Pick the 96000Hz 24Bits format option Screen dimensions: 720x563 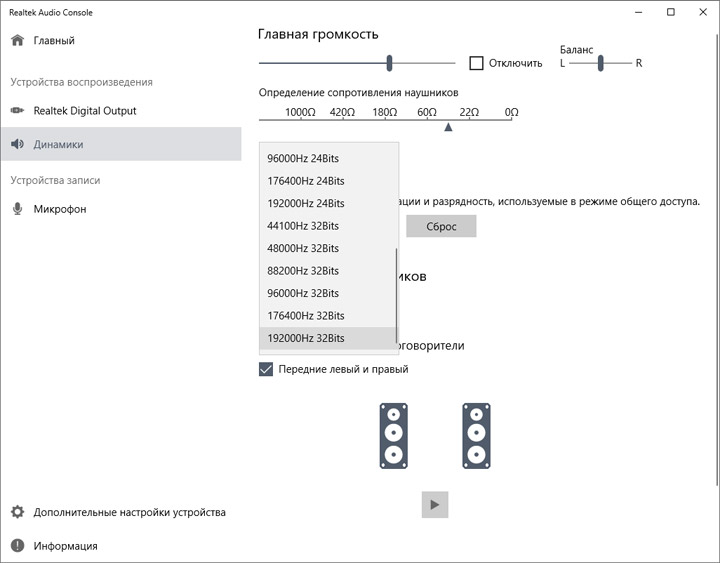[306, 158]
